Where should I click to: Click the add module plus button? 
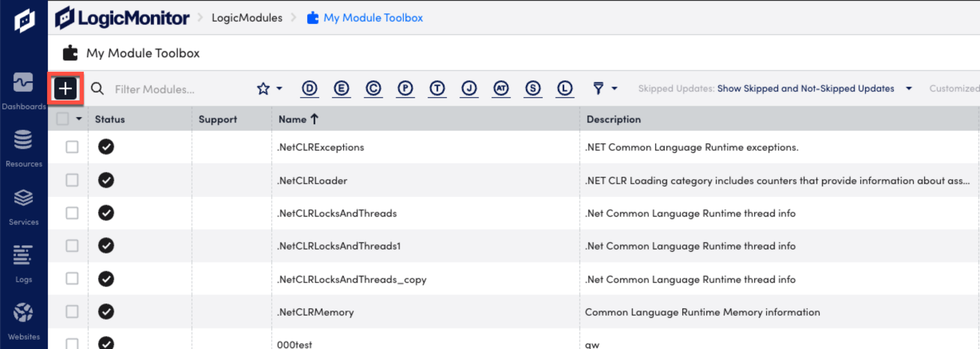(x=66, y=88)
